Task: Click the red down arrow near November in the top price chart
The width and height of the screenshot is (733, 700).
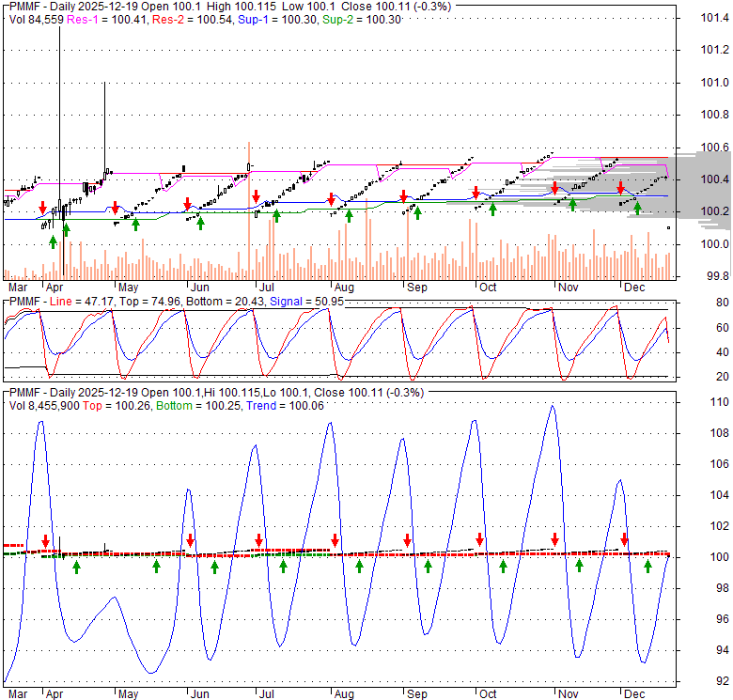Action: (554, 188)
